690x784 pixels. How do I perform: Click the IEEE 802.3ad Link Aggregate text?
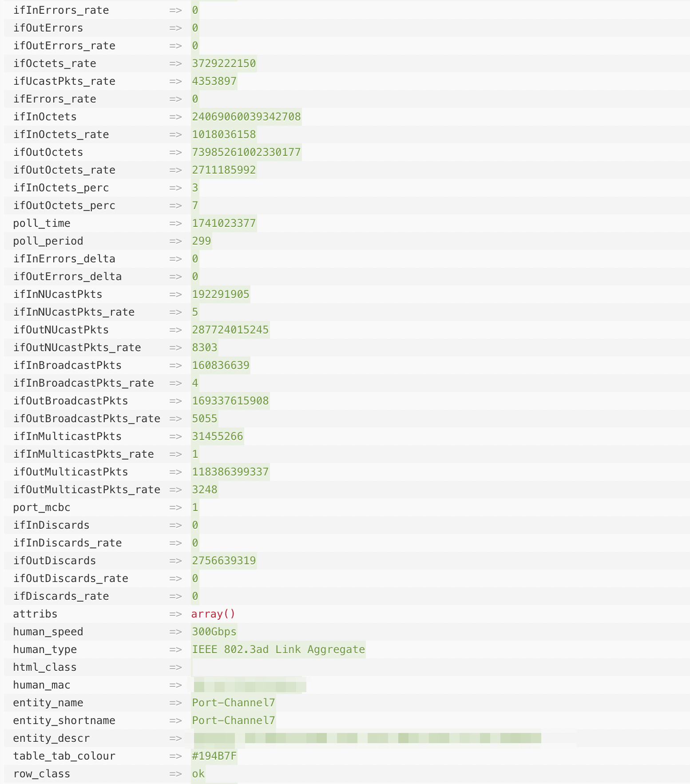point(278,649)
